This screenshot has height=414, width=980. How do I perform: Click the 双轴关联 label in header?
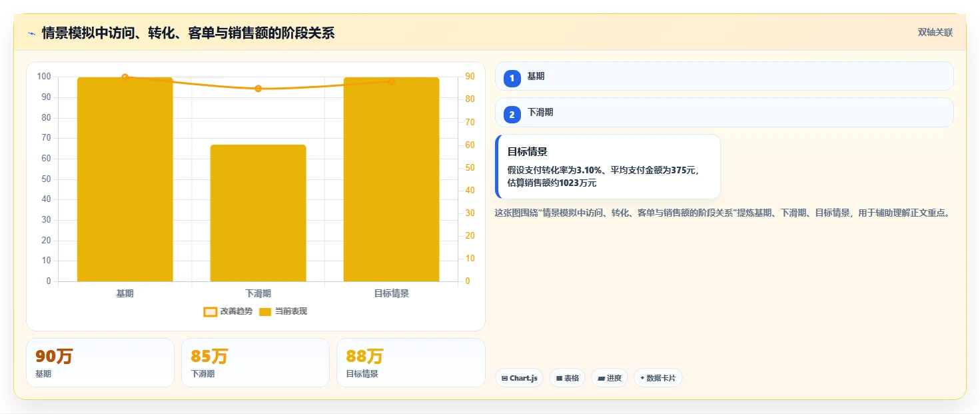(x=935, y=33)
